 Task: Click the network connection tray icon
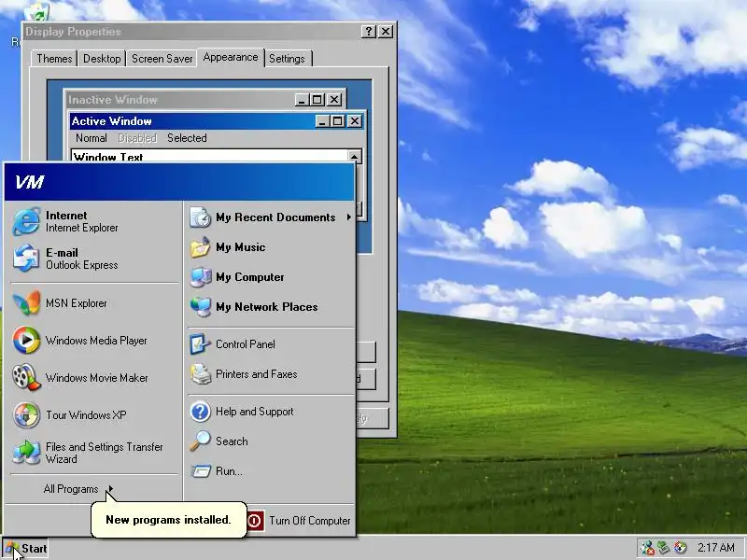tap(664, 548)
